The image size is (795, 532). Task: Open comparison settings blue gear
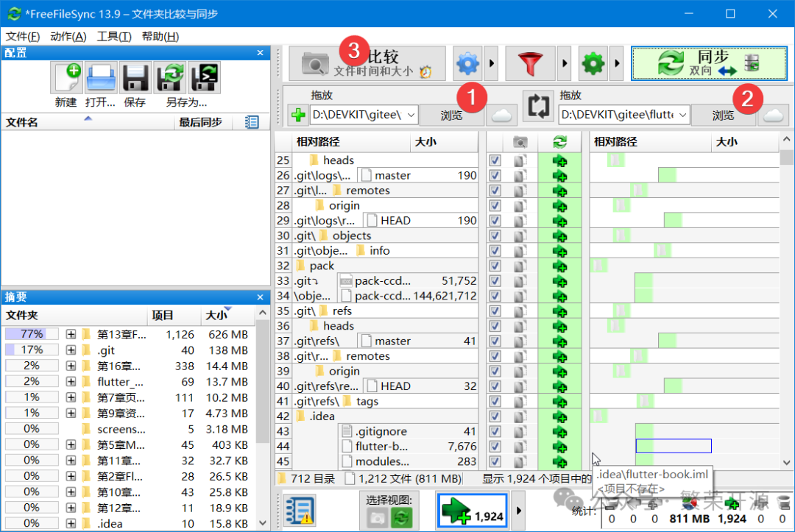click(x=467, y=64)
